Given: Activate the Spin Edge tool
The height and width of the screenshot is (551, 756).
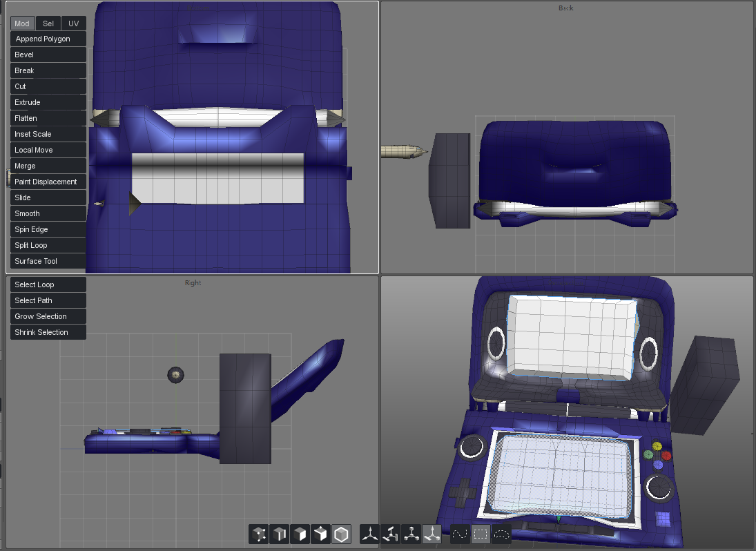Looking at the screenshot, I should (48, 229).
